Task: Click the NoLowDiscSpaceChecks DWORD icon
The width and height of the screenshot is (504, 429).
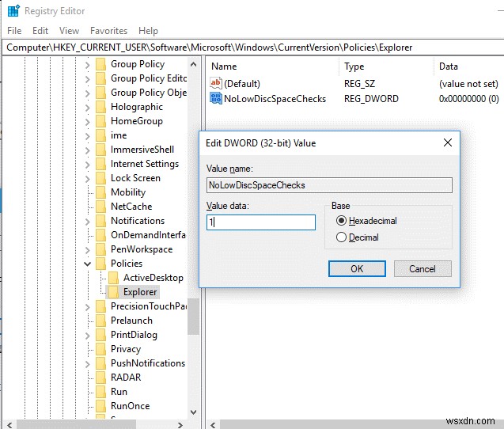Action: point(216,98)
